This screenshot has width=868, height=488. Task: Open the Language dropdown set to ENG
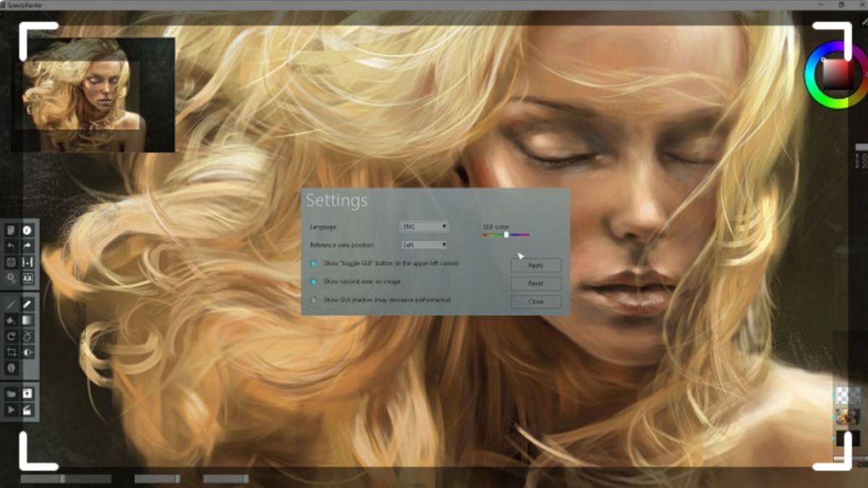(425, 227)
